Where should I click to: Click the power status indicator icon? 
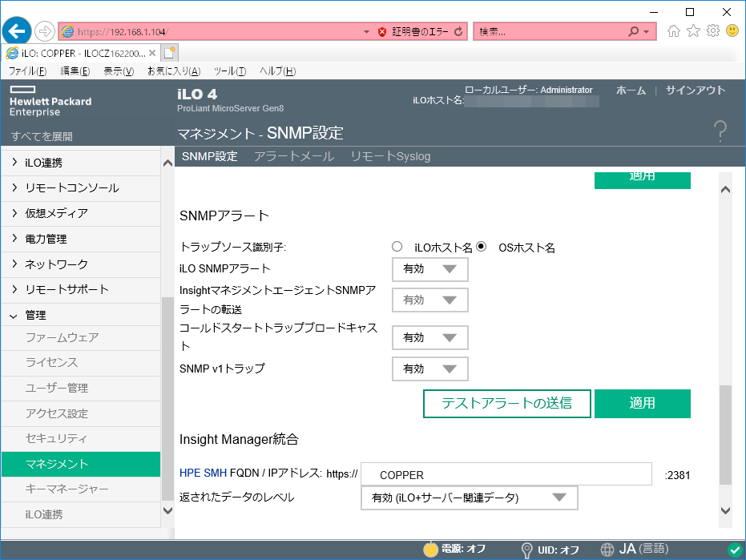[430, 549]
